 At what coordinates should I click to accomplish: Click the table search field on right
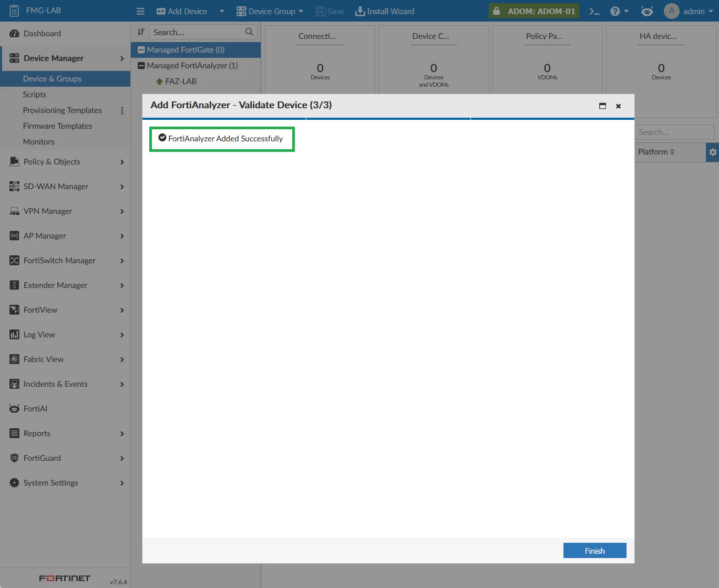tap(675, 132)
